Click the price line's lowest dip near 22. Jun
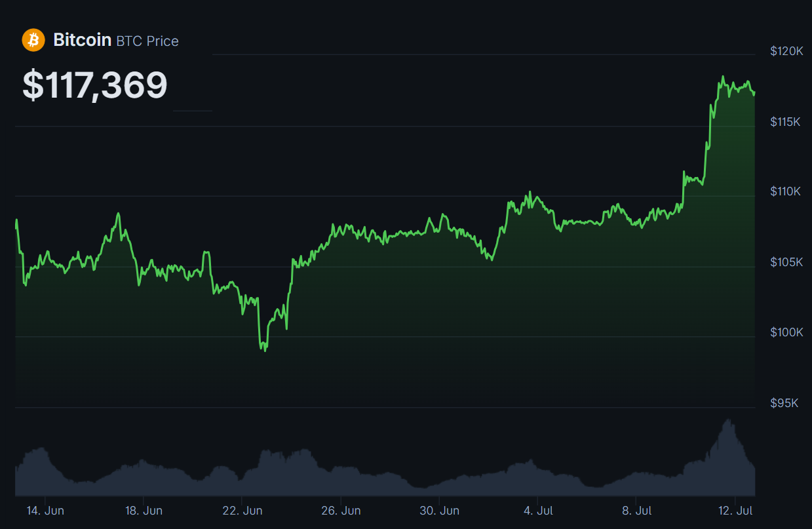The height and width of the screenshot is (529, 812). (x=265, y=350)
